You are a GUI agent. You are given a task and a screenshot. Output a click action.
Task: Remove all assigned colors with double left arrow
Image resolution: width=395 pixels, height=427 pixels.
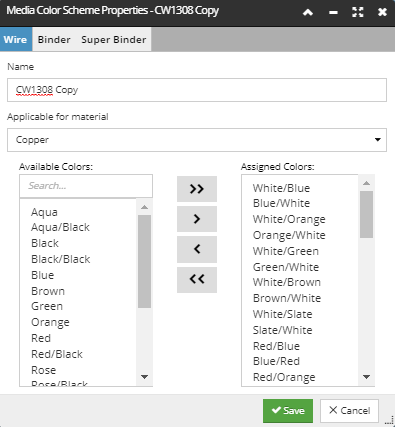click(197, 280)
